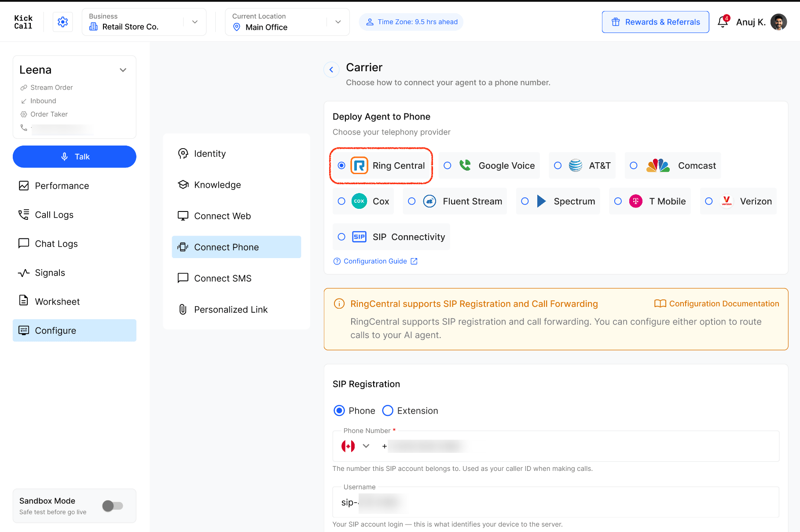Select the Ring Central radio button
Image resolution: width=800 pixels, height=532 pixels.
pyautogui.click(x=341, y=165)
